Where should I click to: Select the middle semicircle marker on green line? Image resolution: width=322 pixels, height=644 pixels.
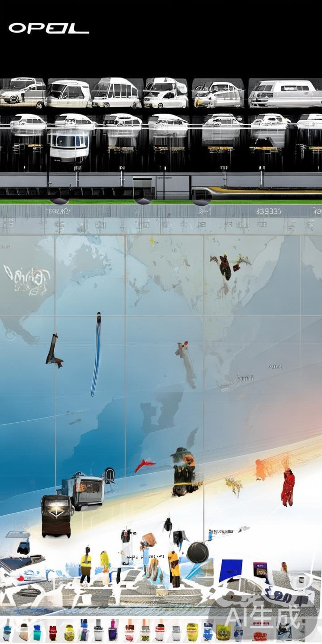(143, 201)
